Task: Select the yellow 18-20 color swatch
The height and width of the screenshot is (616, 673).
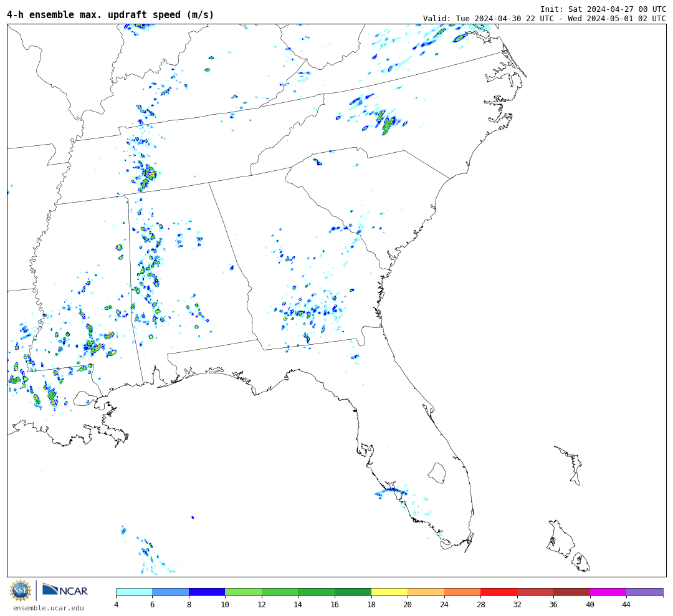Action: point(389,592)
